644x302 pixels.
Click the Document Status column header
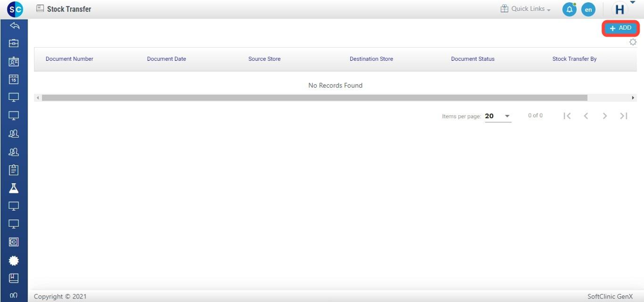pos(473,59)
